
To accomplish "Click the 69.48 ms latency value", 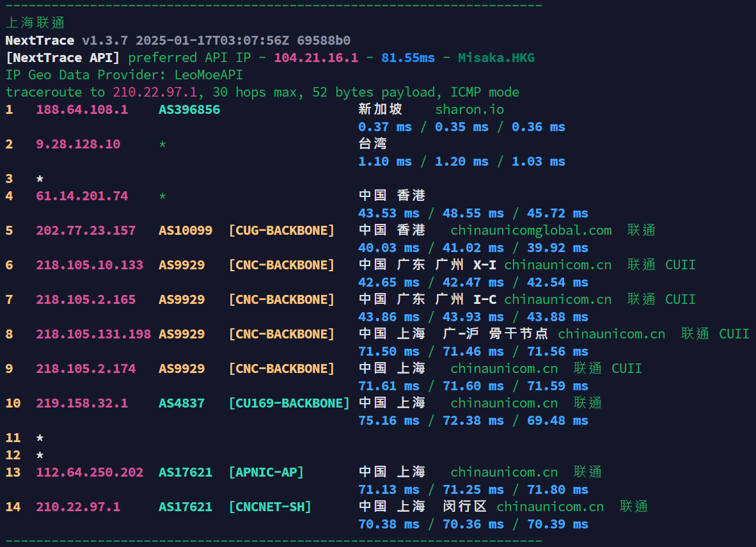I will click(x=557, y=420).
